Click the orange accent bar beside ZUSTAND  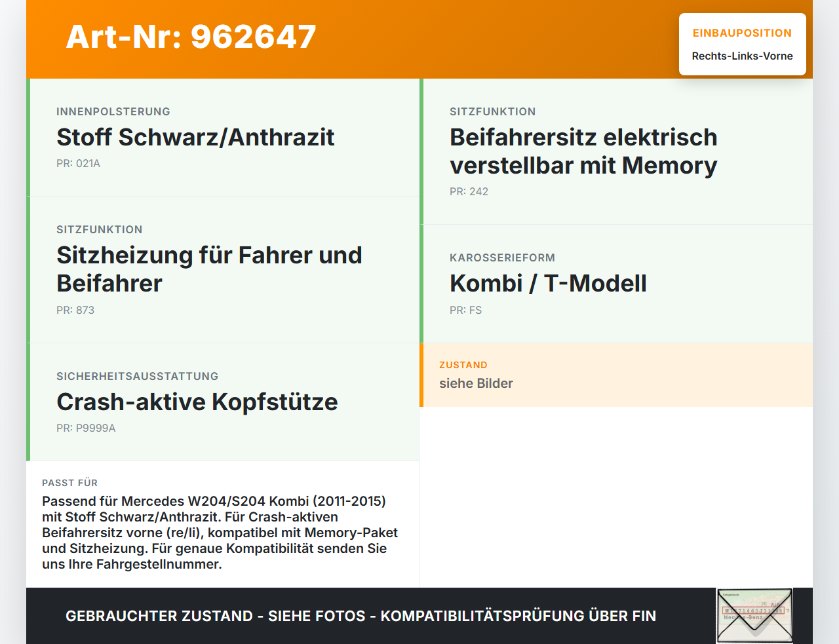point(422,375)
